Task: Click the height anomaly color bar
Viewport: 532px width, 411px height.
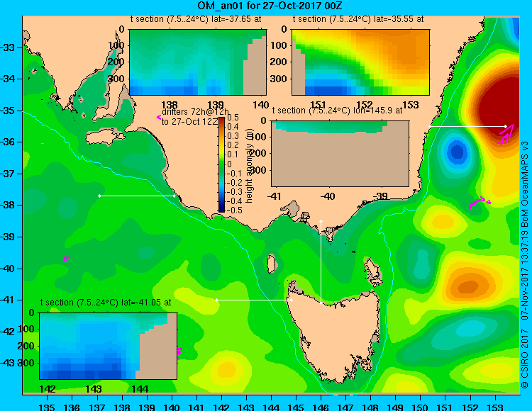Action: (221, 164)
